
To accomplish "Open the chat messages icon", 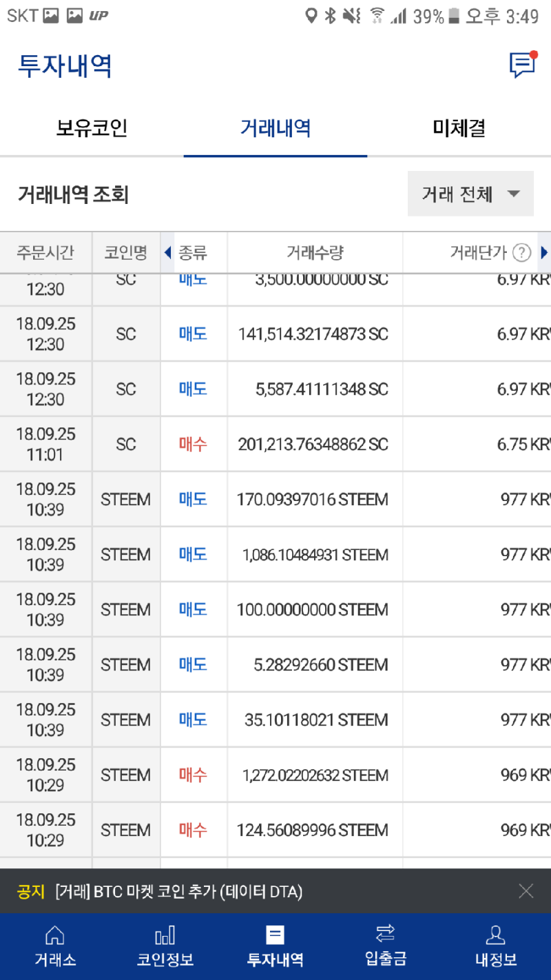I will (522, 65).
